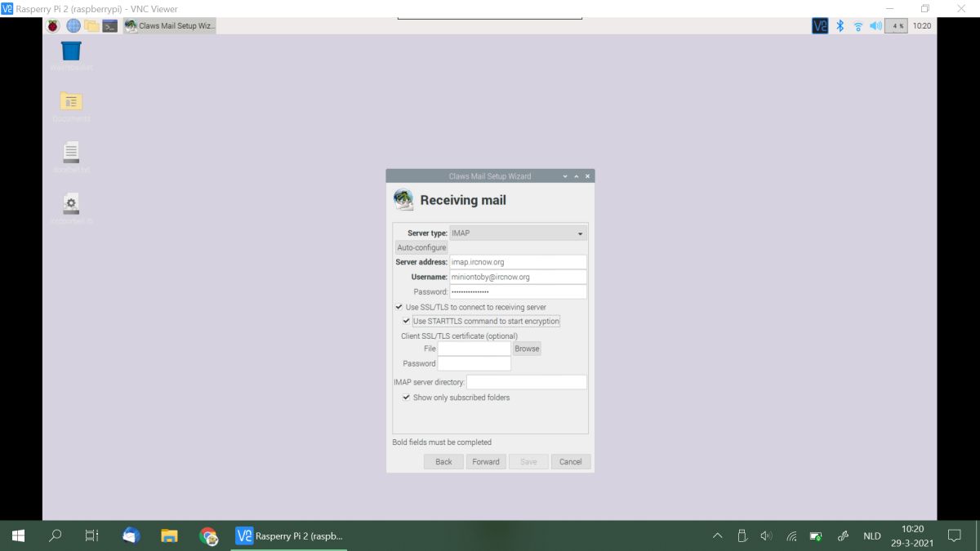Click the CPU usage monitor showing 4%
Viewport: 980px width, 551px height.
point(897,26)
